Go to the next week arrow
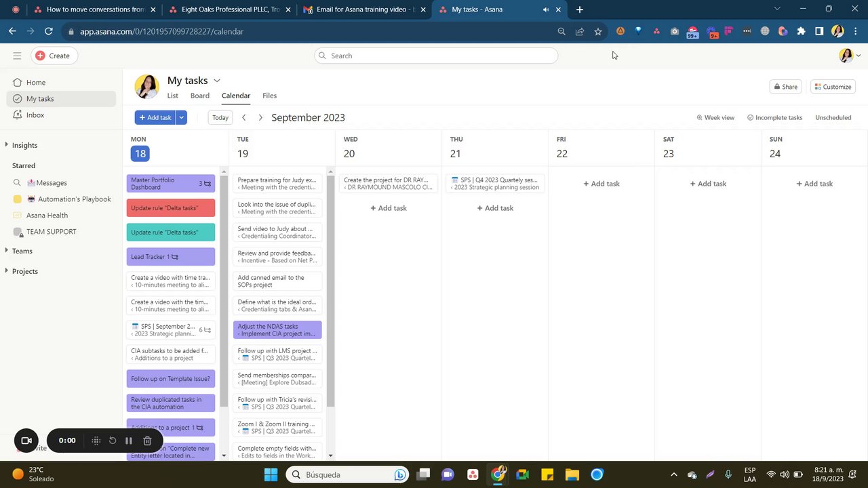868x488 pixels. pyautogui.click(x=260, y=117)
